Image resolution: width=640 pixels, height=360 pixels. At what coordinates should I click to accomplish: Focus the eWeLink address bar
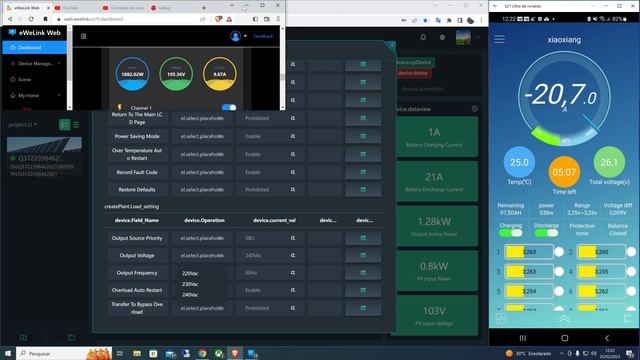pyautogui.click(x=131, y=19)
